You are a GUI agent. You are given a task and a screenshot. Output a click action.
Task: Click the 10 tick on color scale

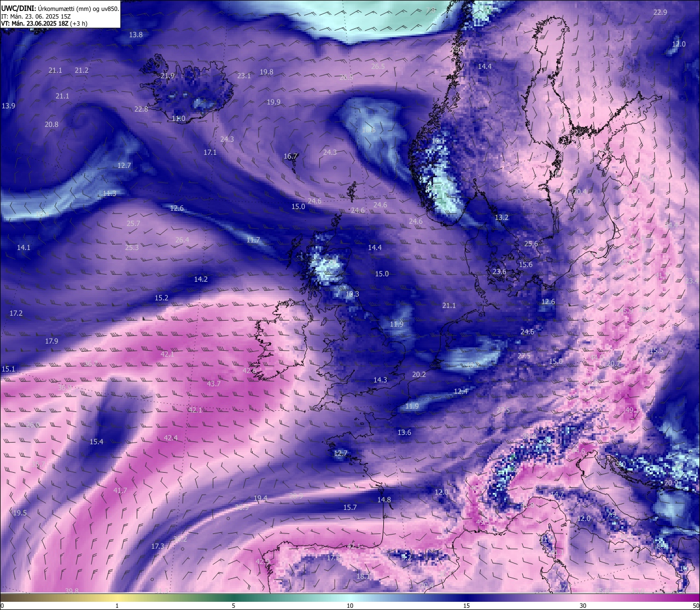tap(350, 605)
